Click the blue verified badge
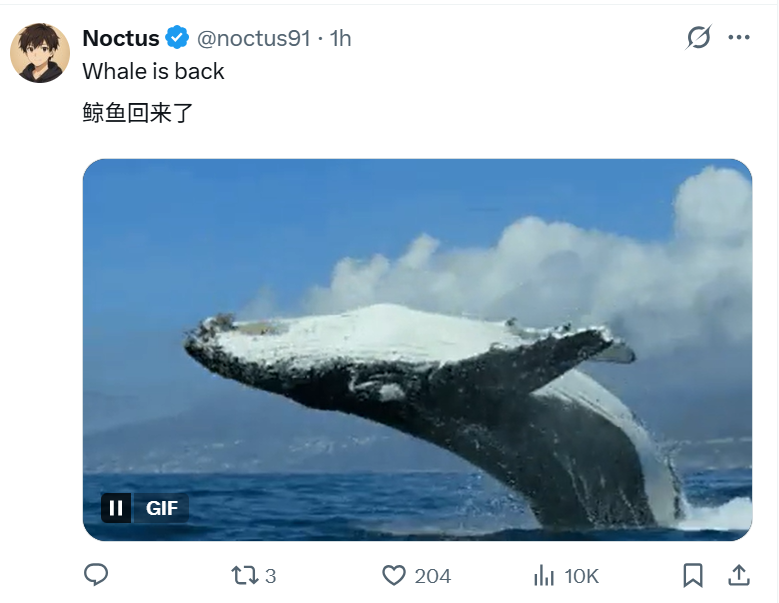Viewport: 779px width, 603px height. coord(177,38)
